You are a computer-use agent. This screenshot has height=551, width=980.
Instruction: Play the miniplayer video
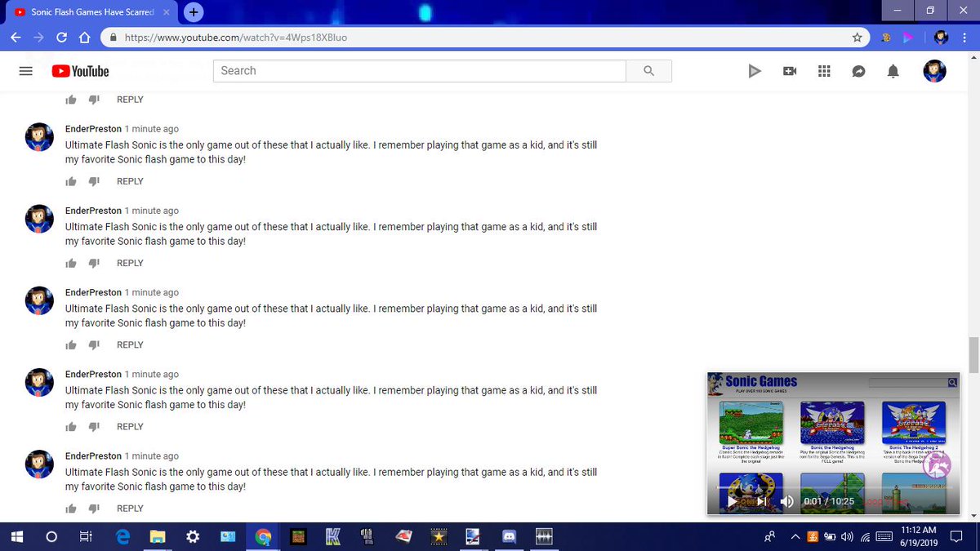click(731, 501)
